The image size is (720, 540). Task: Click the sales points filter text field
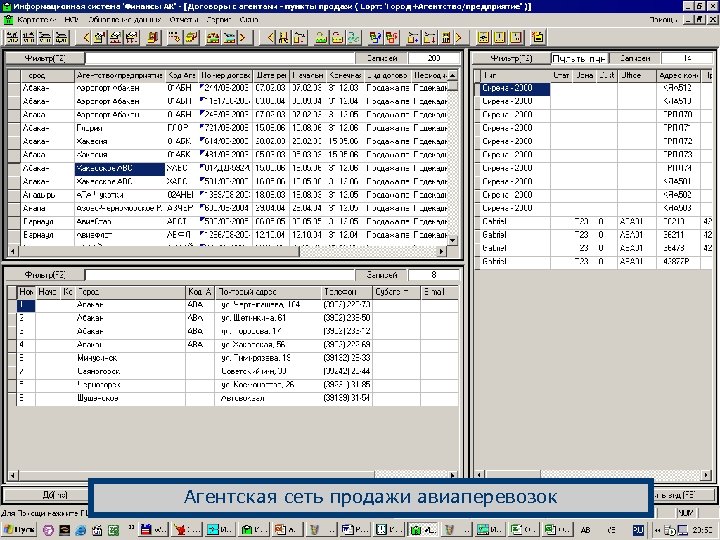point(220,275)
